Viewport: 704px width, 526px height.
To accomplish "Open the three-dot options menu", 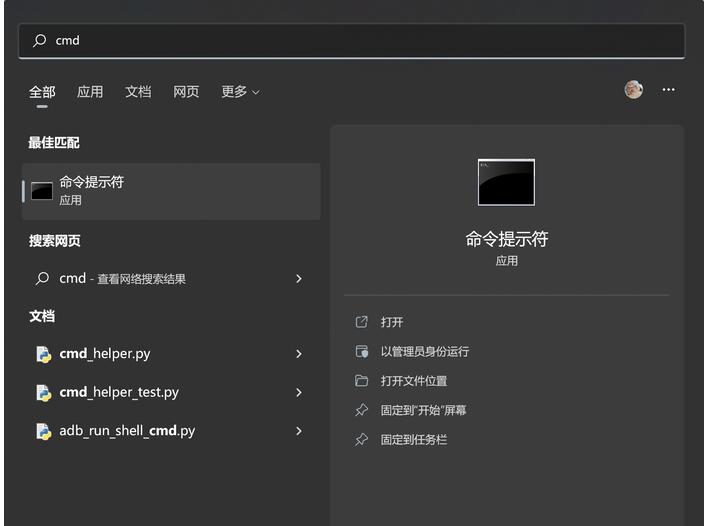I will coord(668,90).
